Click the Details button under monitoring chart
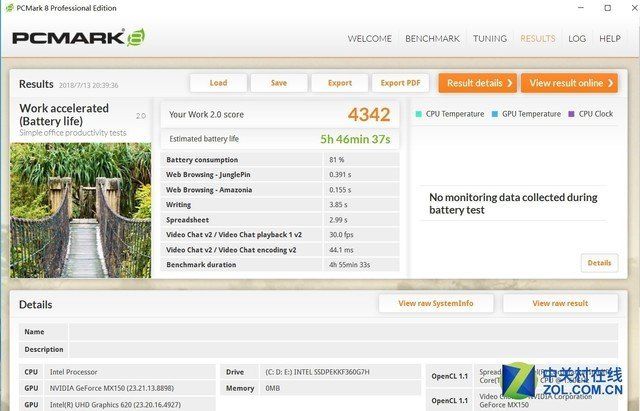 [x=598, y=263]
